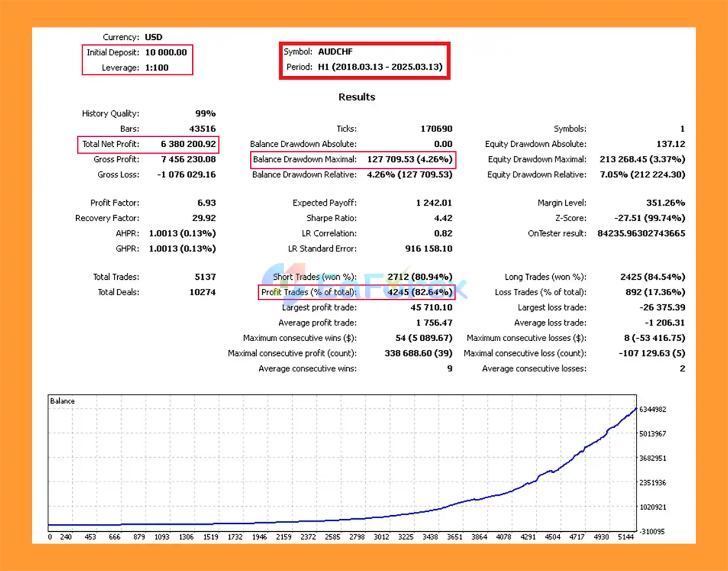Select the Total Trades value 5137
Image resolution: width=728 pixels, height=571 pixels.
click(x=205, y=277)
